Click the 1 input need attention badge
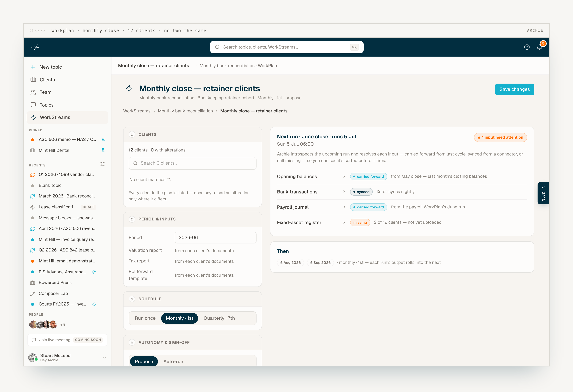The width and height of the screenshot is (573, 392). [500, 137]
